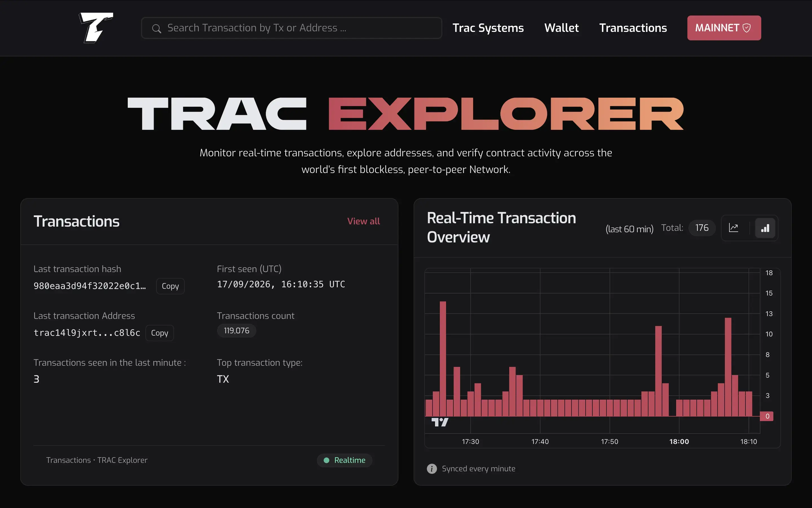This screenshot has width=812, height=508.
Task: Click the 17:30 time axis label
Action: pyautogui.click(x=470, y=441)
